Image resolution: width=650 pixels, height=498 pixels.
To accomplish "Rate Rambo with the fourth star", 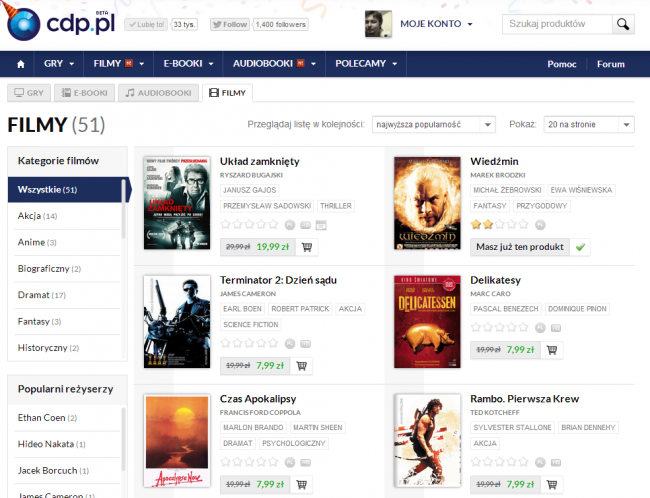I will pyautogui.click(x=512, y=462).
